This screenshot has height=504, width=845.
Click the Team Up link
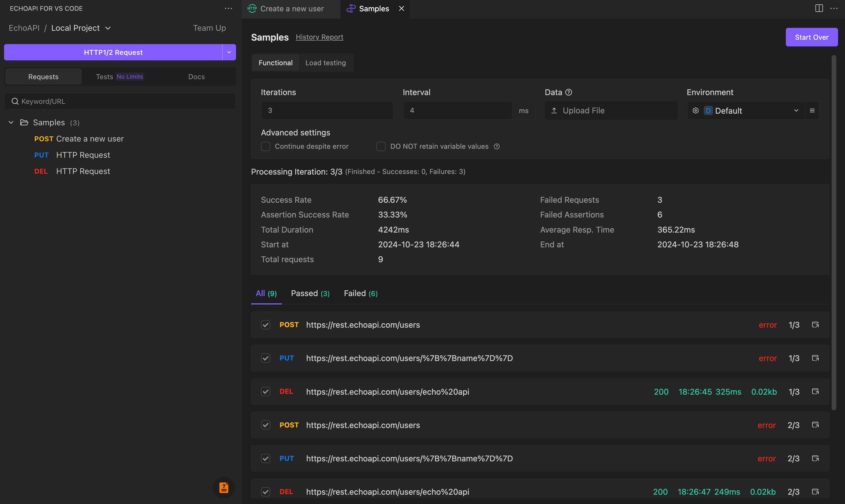(x=209, y=28)
